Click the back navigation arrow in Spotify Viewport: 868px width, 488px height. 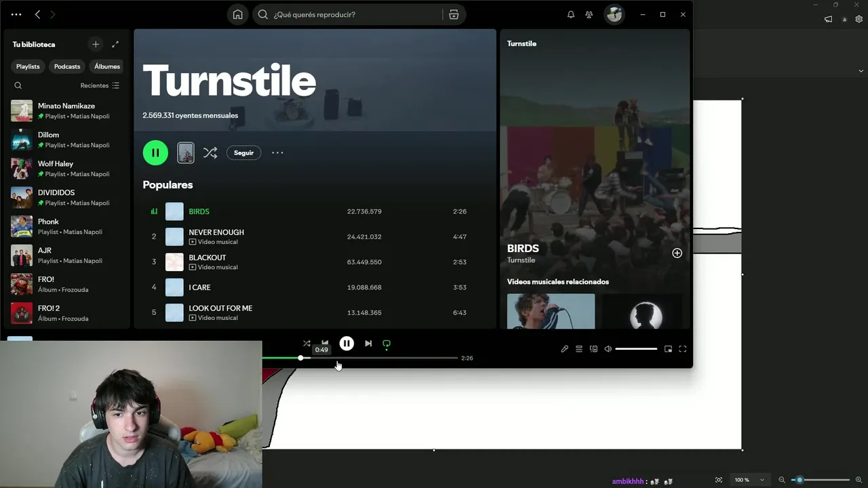click(x=37, y=14)
